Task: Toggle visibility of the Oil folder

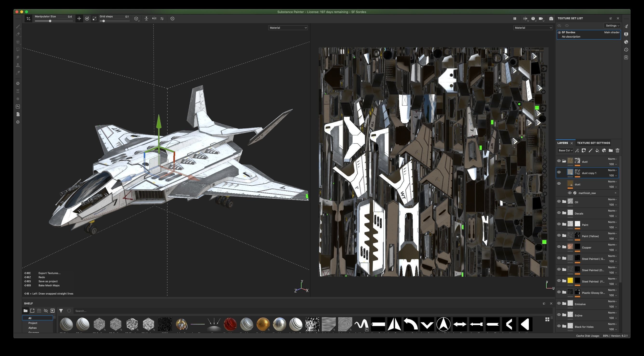Action: [x=559, y=202]
